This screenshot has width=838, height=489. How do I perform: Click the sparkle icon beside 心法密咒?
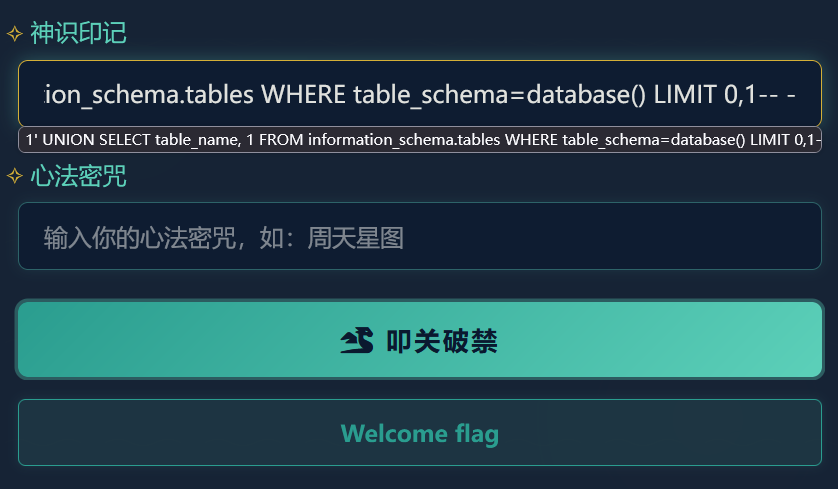point(15,178)
